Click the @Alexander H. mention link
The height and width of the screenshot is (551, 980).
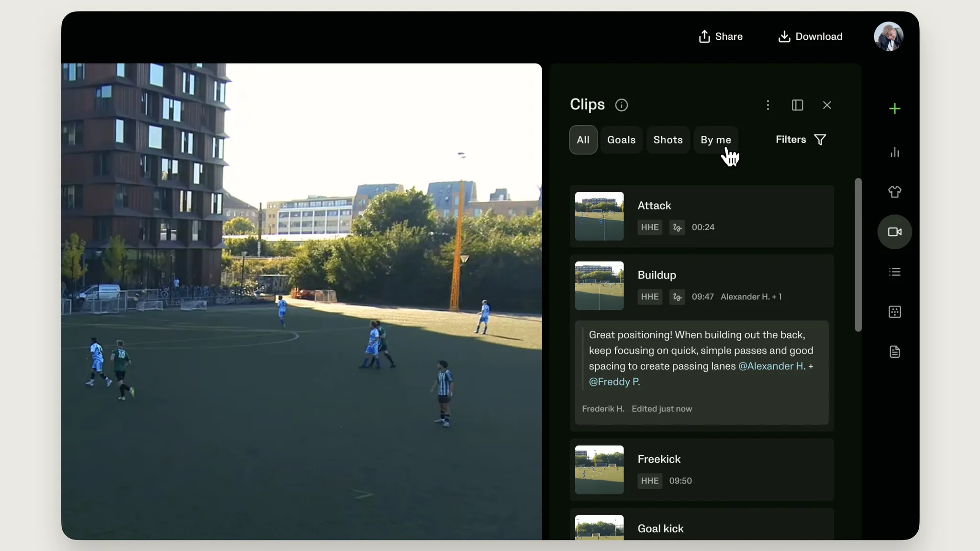[x=771, y=366]
